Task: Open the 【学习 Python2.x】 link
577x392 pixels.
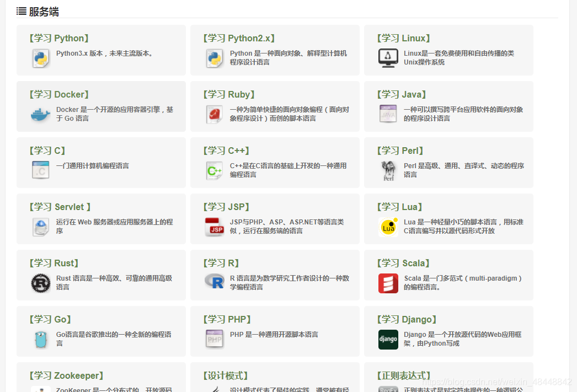Action: click(x=239, y=38)
